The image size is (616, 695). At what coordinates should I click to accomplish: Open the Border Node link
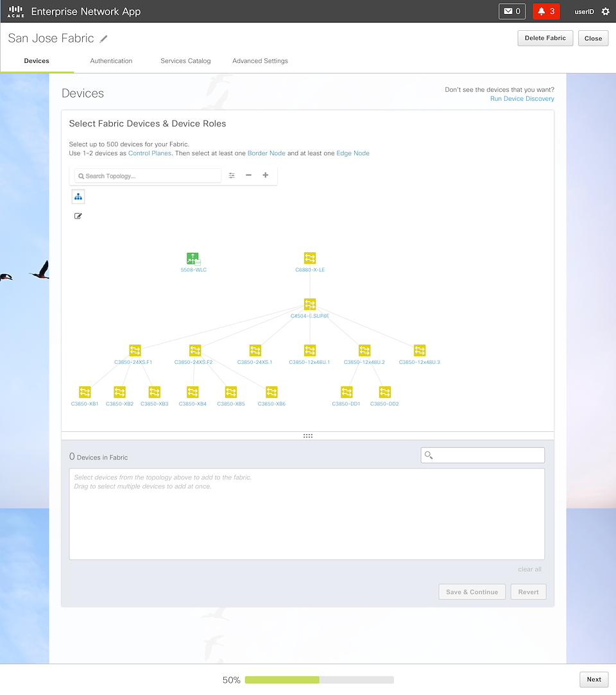click(266, 153)
